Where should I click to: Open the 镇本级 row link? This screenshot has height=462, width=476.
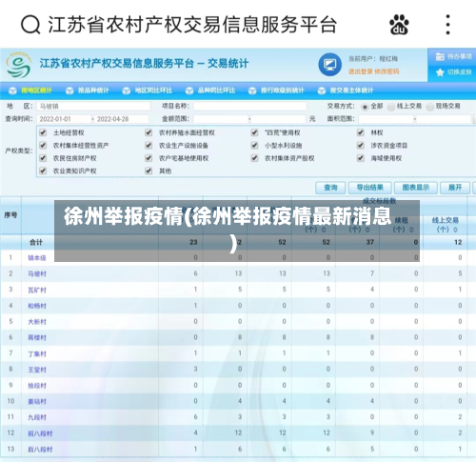[37, 258]
